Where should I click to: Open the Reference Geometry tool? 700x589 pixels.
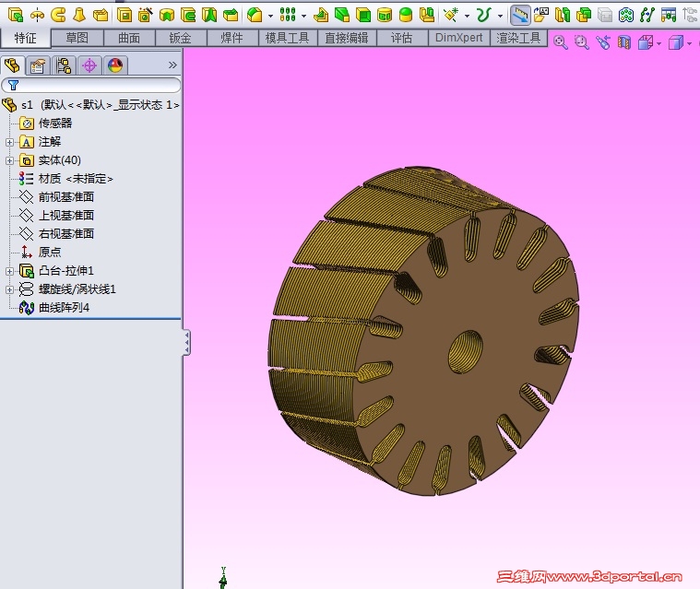pos(451,15)
